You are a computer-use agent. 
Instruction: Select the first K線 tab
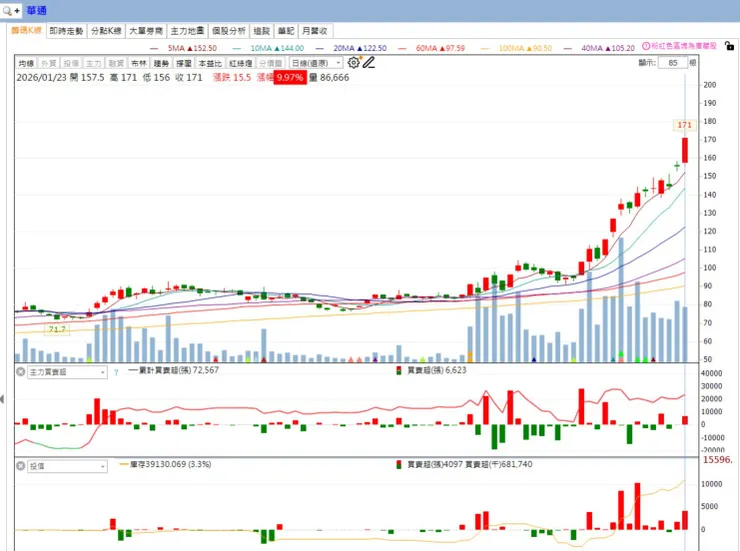pos(26,31)
